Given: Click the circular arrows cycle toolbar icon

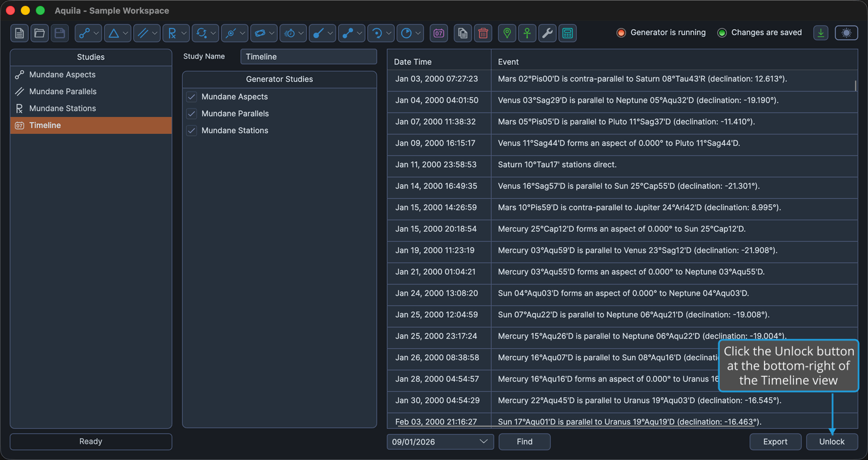Looking at the screenshot, I should click(x=202, y=33).
